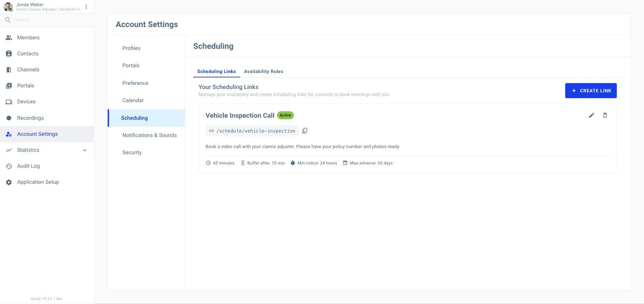This screenshot has width=644, height=304.
Task: Click the Devices icon
Action: pos(9,102)
